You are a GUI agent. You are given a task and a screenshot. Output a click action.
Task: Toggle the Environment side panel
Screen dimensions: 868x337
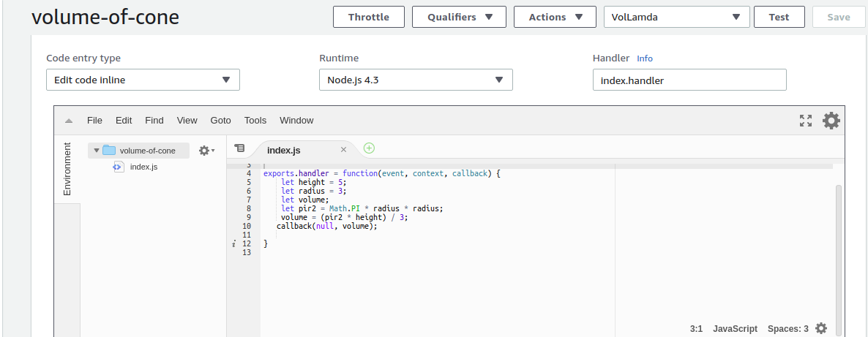67,168
